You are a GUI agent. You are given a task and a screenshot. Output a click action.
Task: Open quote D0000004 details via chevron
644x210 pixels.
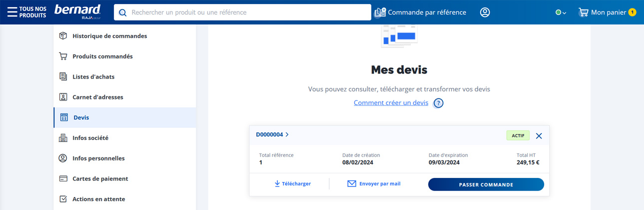coord(287,134)
